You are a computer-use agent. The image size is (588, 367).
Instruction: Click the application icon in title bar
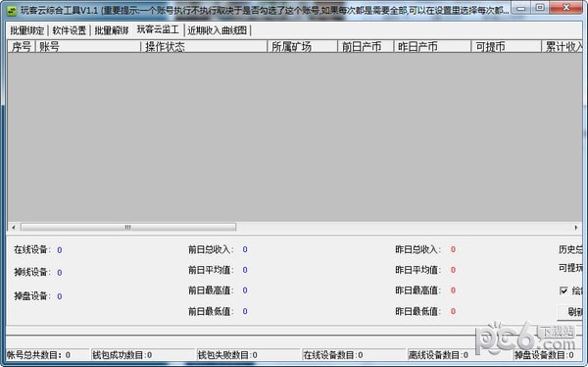(x=13, y=11)
